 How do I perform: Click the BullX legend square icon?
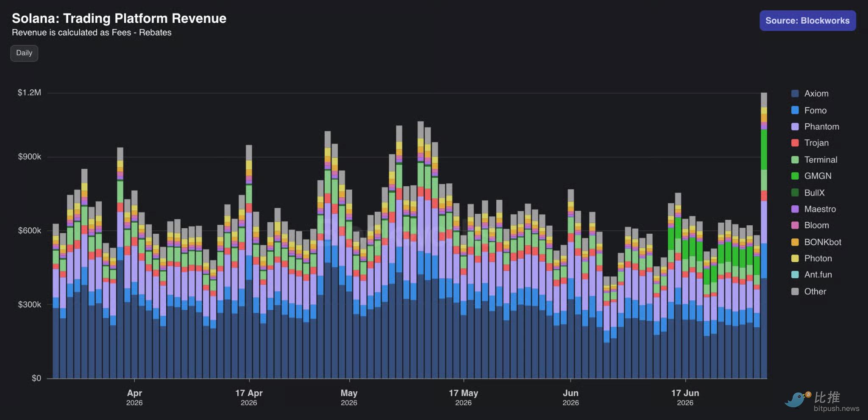(795, 193)
